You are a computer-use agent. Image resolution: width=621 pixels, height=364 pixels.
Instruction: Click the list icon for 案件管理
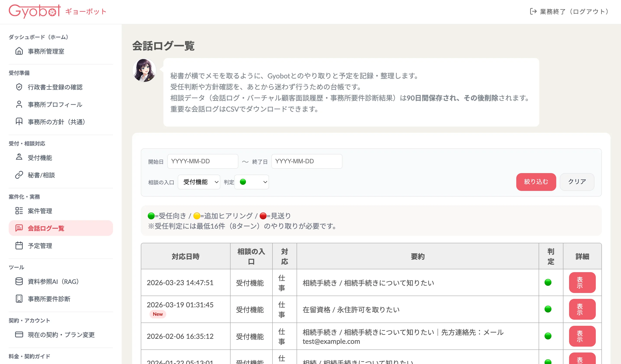point(19,211)
